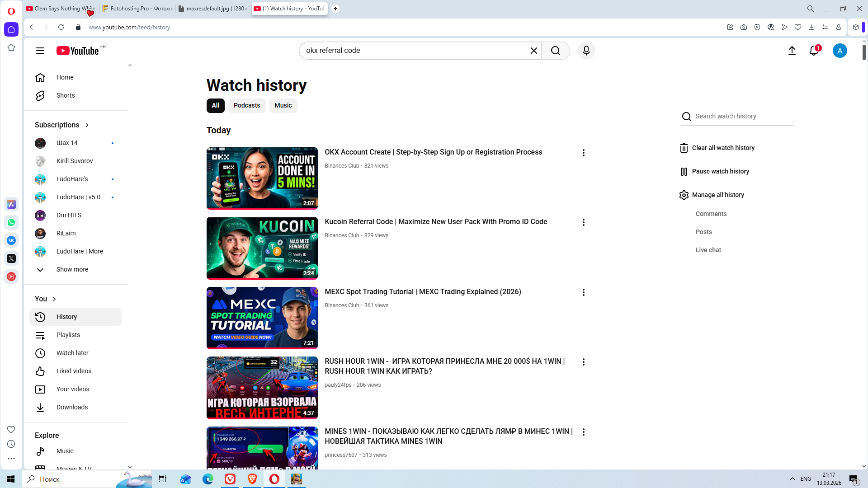The image size is (868, 488).
Task: Select the Music filter chip
Action: pyautogui.click(x=283, y=105)
